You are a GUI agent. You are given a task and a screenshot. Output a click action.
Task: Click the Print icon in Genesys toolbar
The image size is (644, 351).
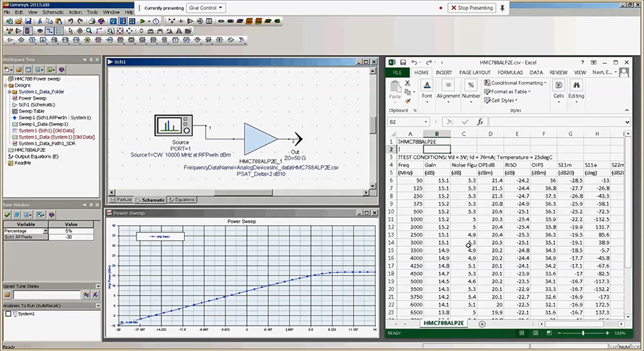click(x=92, y=21)
